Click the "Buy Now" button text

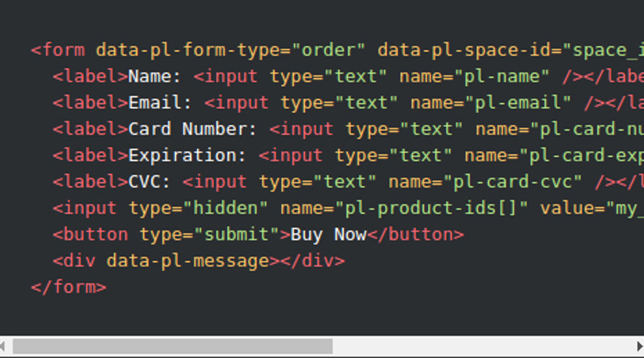pos(328,234)
